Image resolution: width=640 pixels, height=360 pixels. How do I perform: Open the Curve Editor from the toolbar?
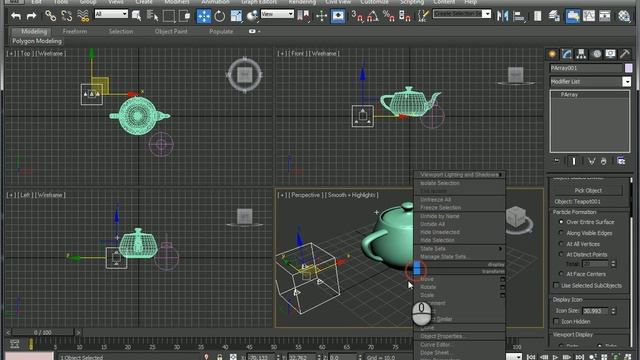click(x=589, y=16)
